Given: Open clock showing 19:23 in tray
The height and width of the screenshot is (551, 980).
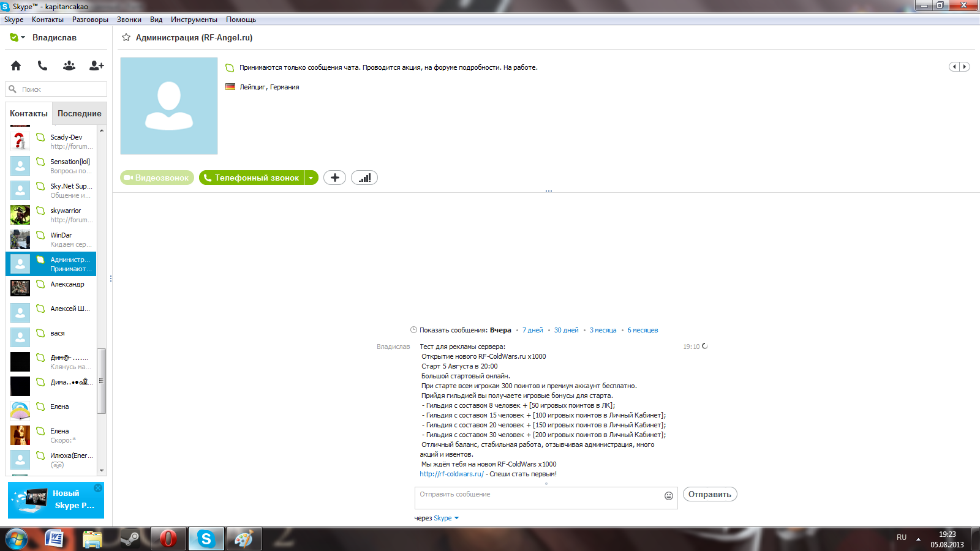Looking at the screenshot, I should [947, 539].
